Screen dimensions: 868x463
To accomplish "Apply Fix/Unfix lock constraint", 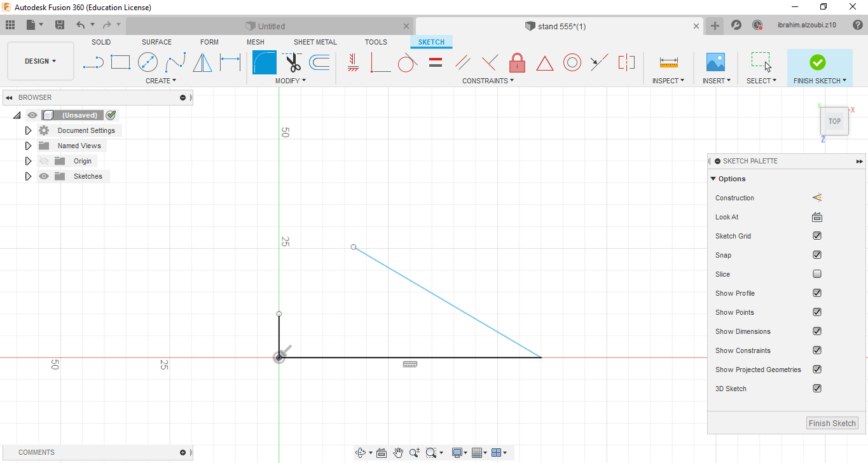I will pos(517,62).
